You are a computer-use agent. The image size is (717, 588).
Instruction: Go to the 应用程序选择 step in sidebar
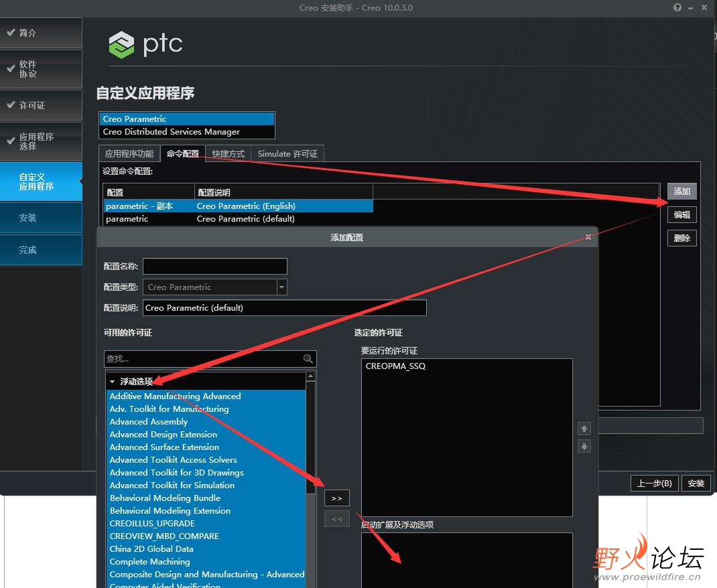41,141
